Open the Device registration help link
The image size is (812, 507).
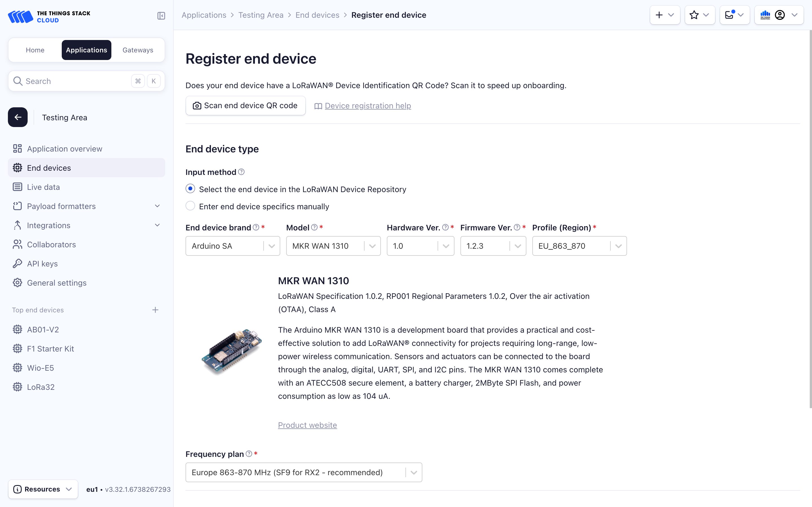coord(367,106)
